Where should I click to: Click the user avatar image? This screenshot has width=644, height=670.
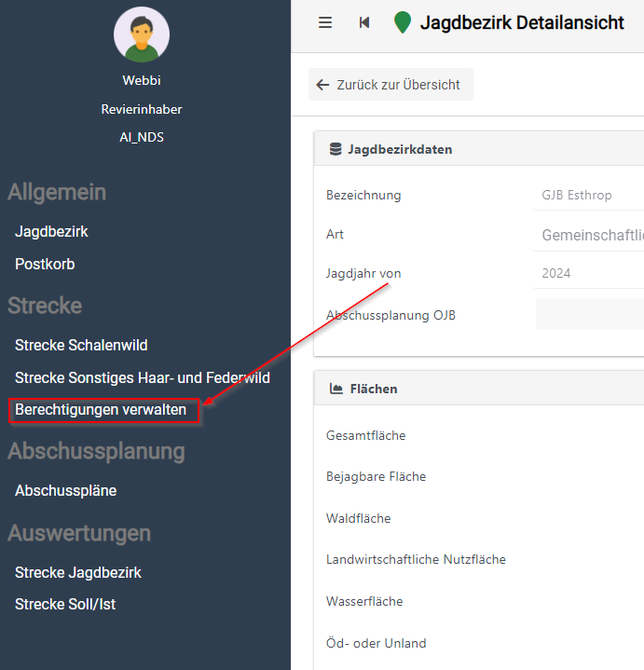[142, 34]
